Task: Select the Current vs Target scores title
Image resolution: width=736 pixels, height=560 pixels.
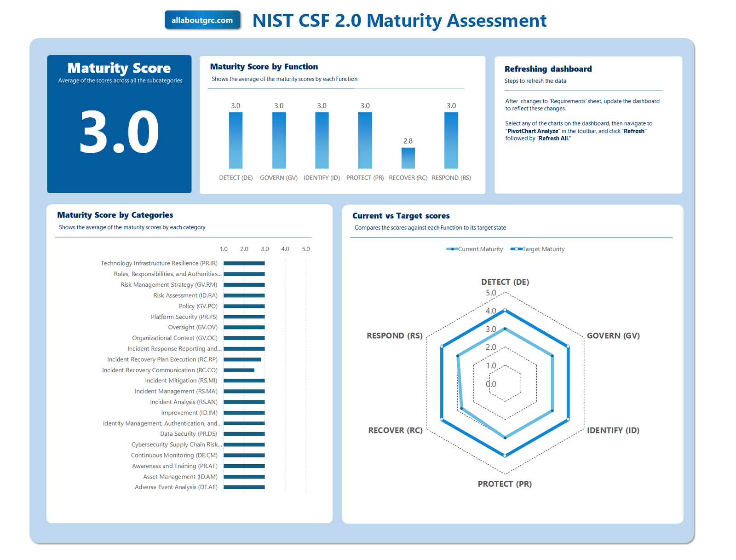Action: click(x=401, y=216)
